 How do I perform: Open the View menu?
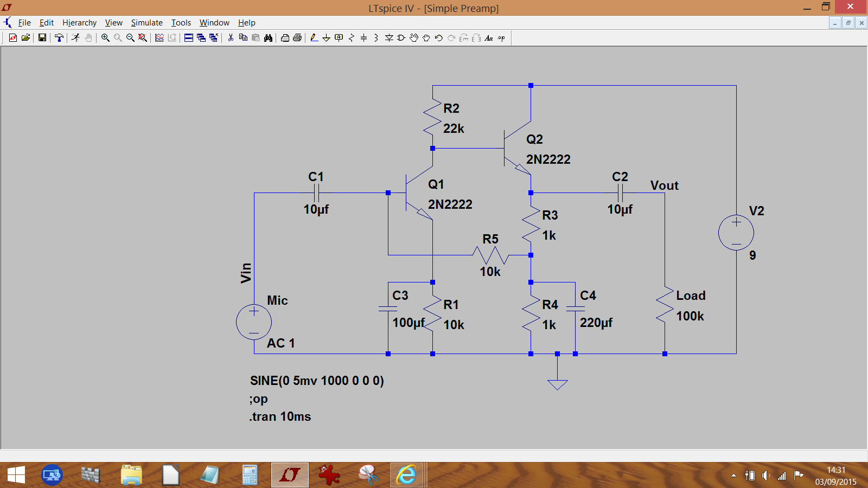pos(114,23)
